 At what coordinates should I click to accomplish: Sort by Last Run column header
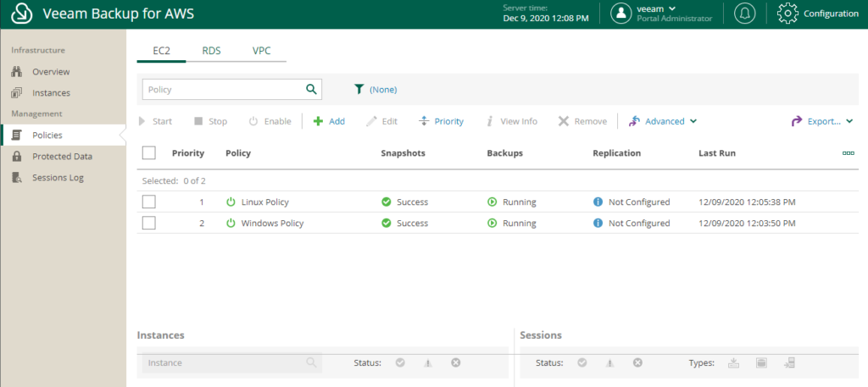tap(717, 153)
